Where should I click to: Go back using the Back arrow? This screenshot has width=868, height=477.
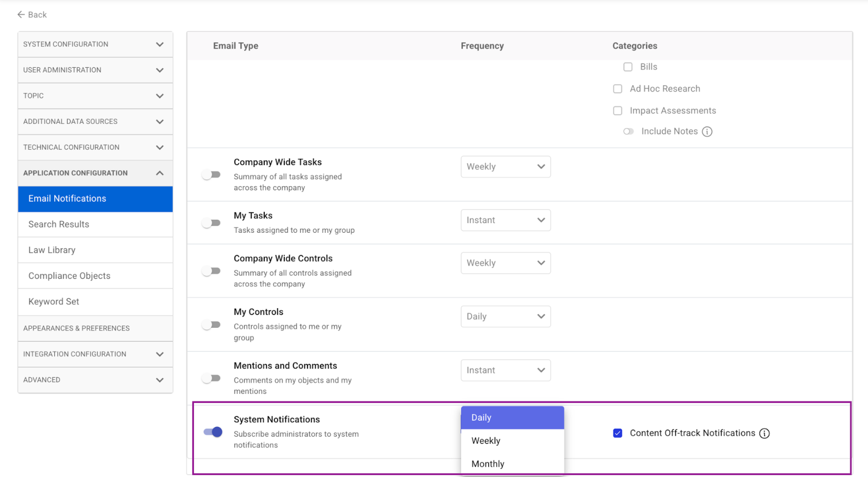tap(32, 15)
